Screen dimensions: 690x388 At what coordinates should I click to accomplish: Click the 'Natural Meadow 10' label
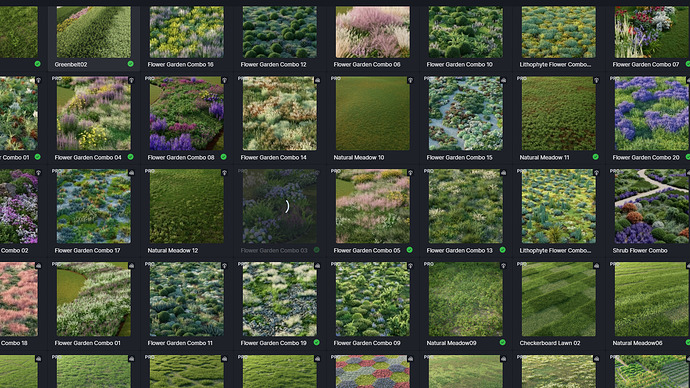click(x=359, y=157)
